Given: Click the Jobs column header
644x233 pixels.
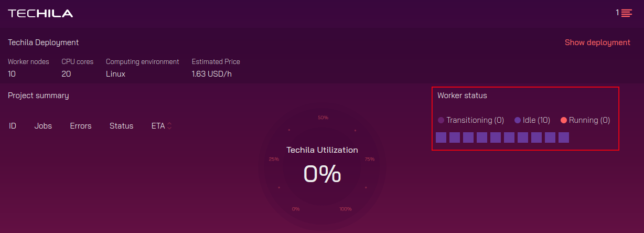Looking at the screenshot, I should [43, 126].
